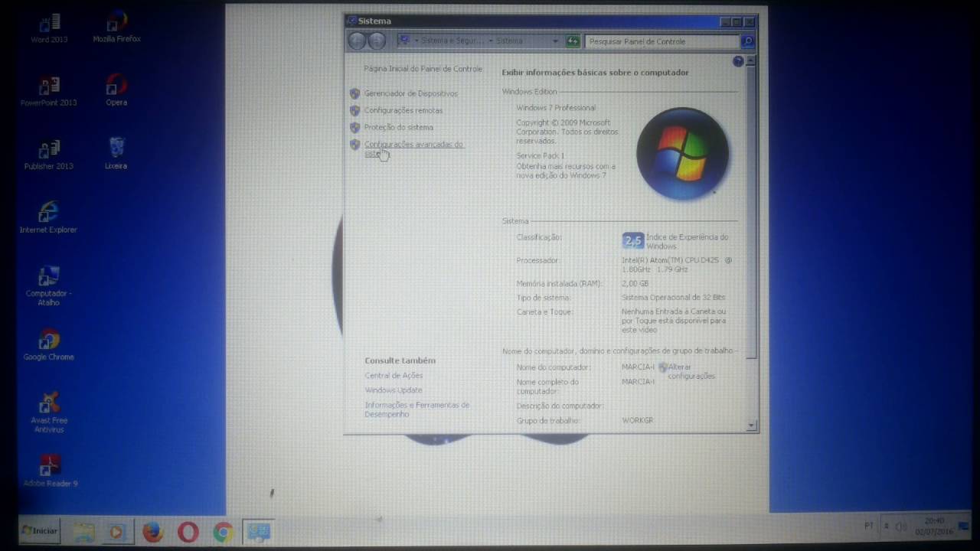Click in the Pesquisar Painel de Controle field

663,41
